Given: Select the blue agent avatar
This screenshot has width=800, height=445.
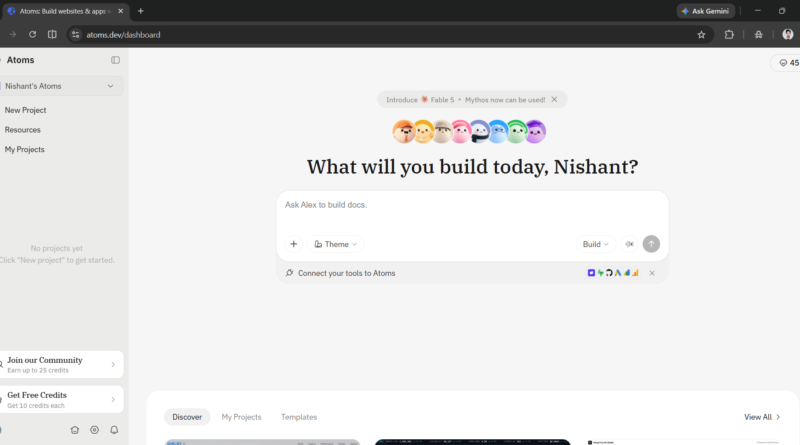Looking at the screenshot, I should 498,132.
